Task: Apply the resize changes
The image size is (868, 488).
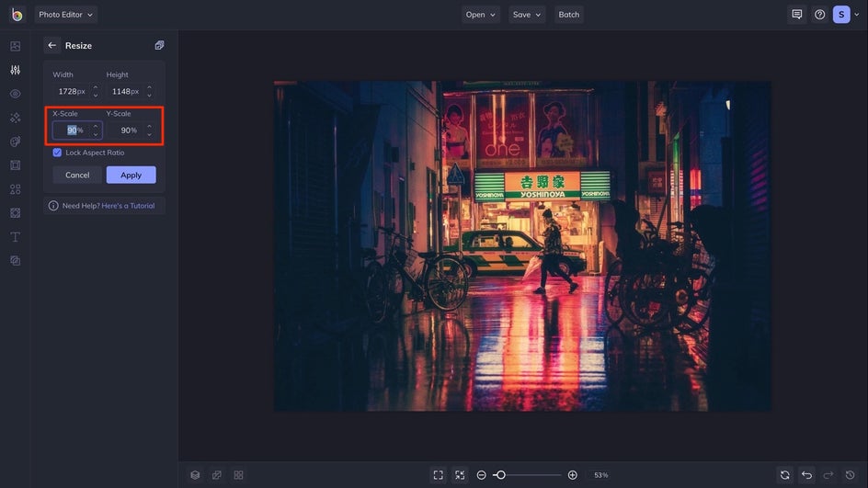Action: click(x=131, y=175)
